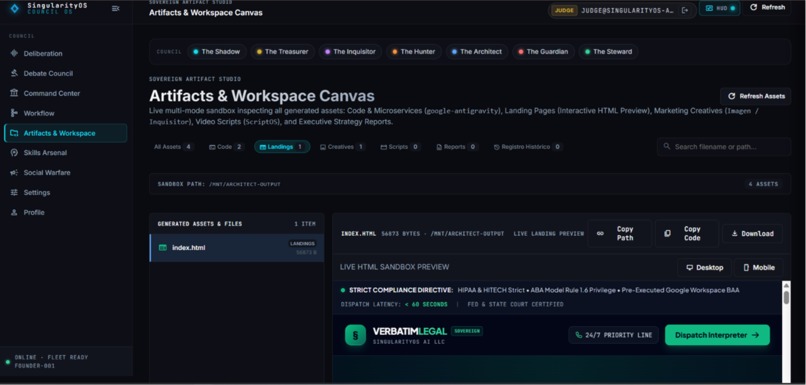Screen dimensions: 806x385
Task: Click the preview scrollbar up arrow
Action: pyautogui.click(x=786, y=285)
